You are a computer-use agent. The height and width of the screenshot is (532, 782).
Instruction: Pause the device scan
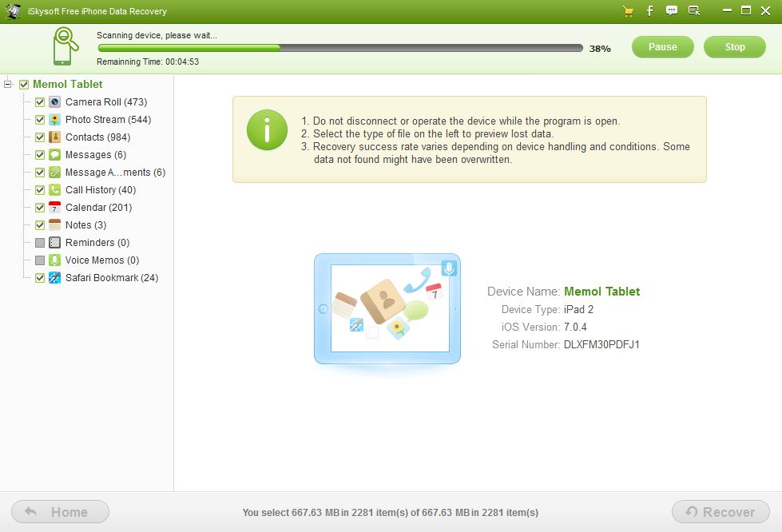[662, 47]
